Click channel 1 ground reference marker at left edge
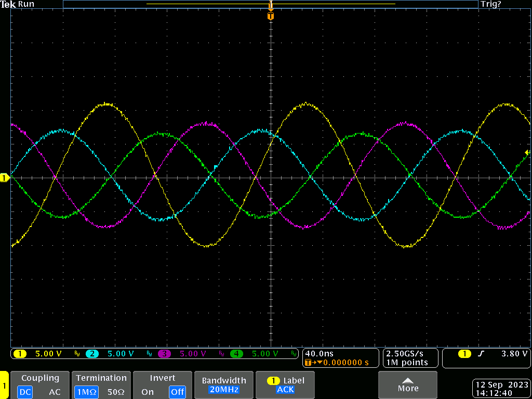 (x=5, y=178)
